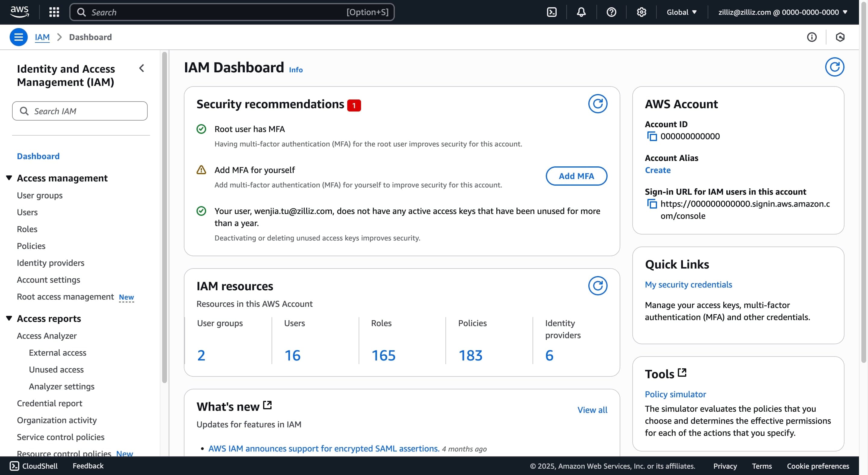The image size is (868, 475).
Task: Open the services grid menu
Action: click(x=54, y=12)
